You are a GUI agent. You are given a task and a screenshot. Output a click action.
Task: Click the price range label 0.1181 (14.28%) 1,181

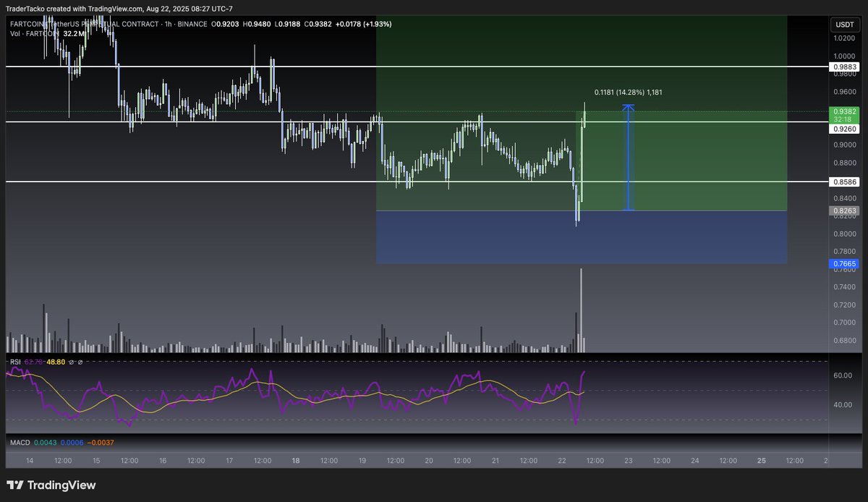629,93
